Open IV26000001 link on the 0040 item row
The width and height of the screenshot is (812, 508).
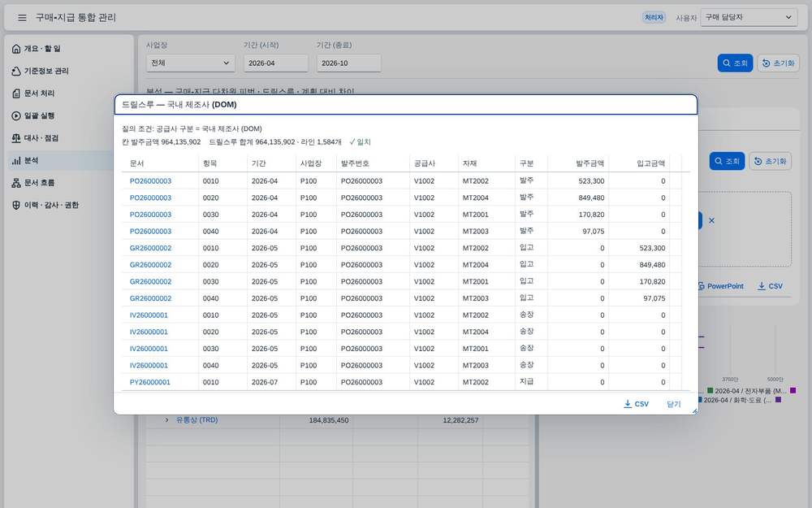click(149, 366)
